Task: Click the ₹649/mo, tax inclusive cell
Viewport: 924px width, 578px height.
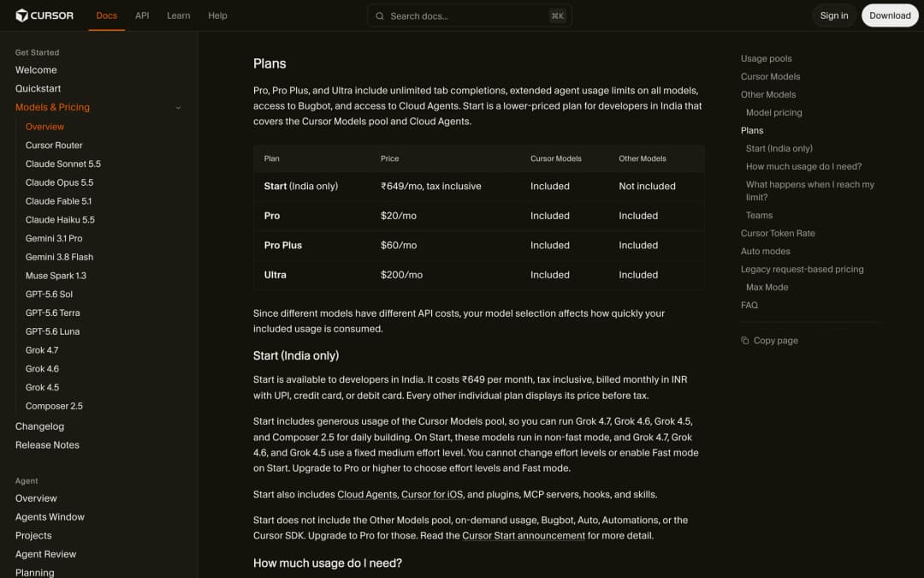Action: pyautogui.click(x=430, y=187)
